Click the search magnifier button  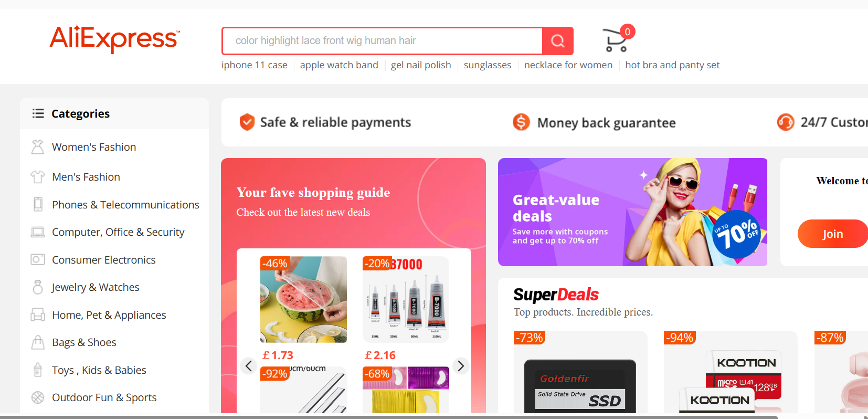[x=557, y=41]
